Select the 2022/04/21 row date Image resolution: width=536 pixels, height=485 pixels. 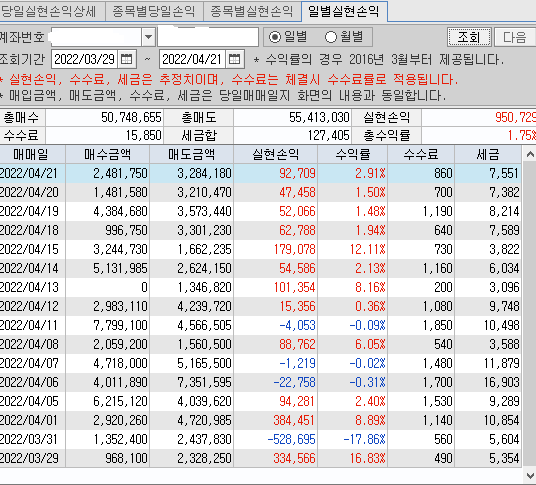pyautogui.click(x=29, y=173)
